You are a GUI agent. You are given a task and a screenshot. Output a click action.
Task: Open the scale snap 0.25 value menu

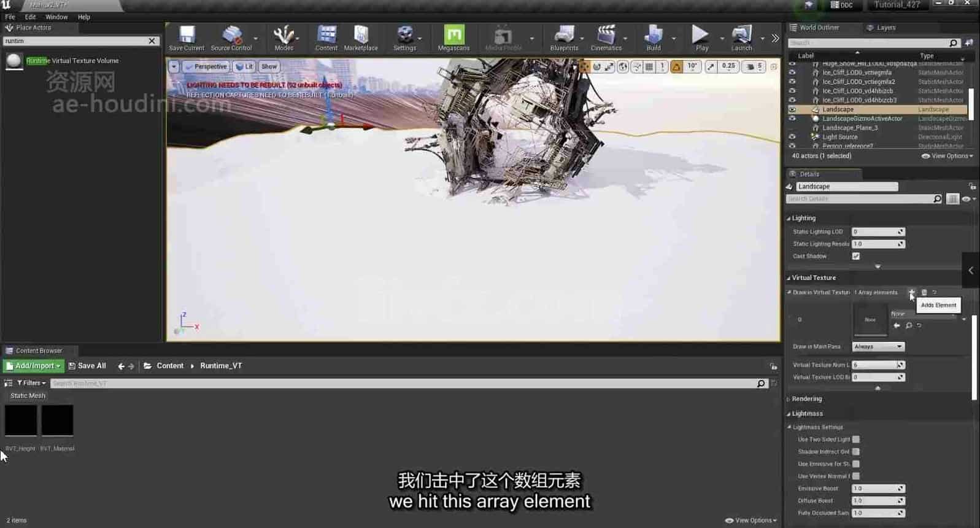point(728,66)
